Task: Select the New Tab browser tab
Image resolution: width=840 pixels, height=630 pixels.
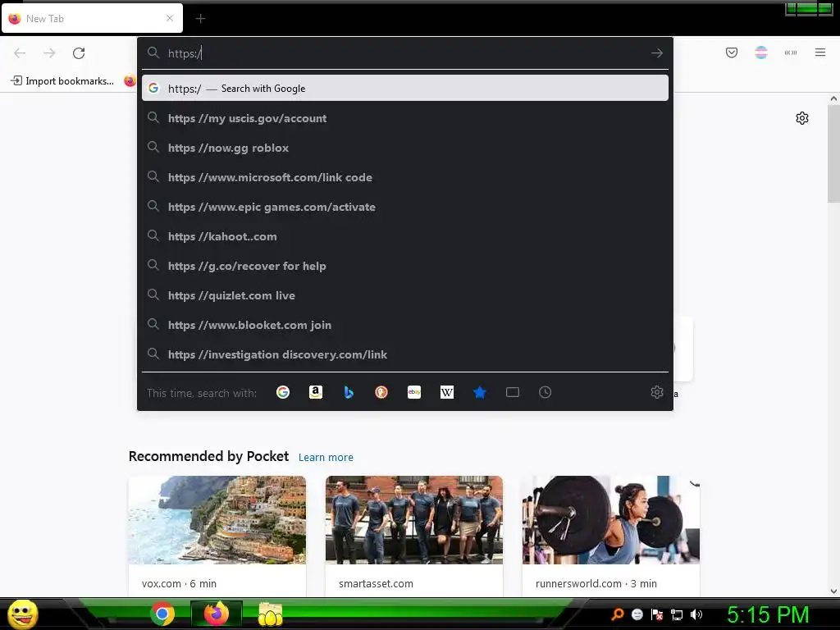Action: click(92, 18)
